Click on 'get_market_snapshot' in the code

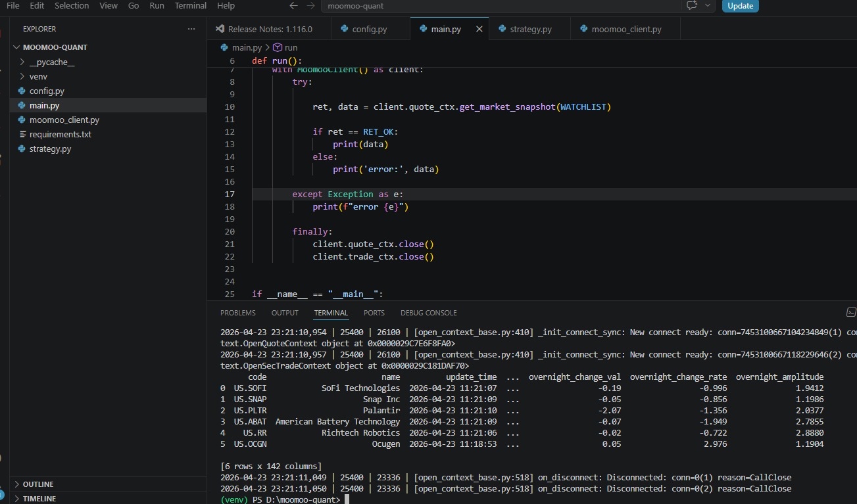click(507, 106)
